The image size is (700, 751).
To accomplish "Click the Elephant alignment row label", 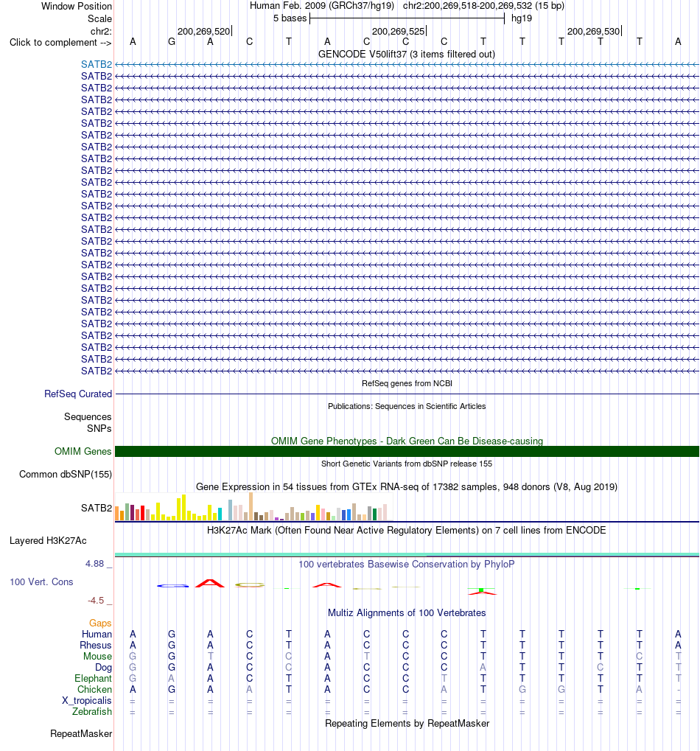I will coord(93,678).
